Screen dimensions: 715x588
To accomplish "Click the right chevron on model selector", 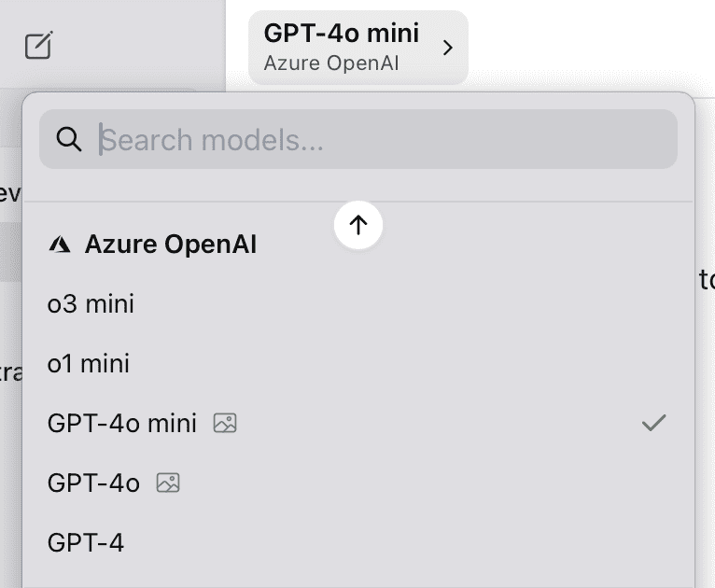I will click(448, 48).
